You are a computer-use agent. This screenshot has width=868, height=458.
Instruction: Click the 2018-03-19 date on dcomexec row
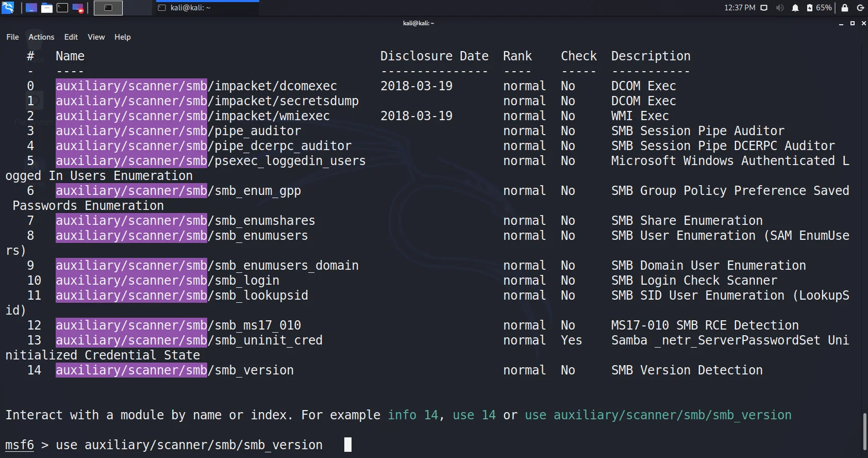point(416,86)
